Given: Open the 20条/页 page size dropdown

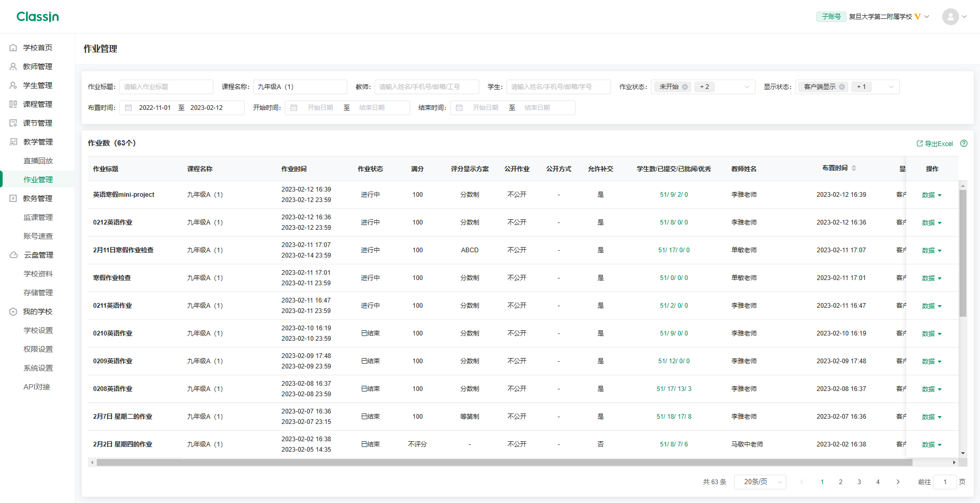Looking at the screenshot, I should click(760, 482).
